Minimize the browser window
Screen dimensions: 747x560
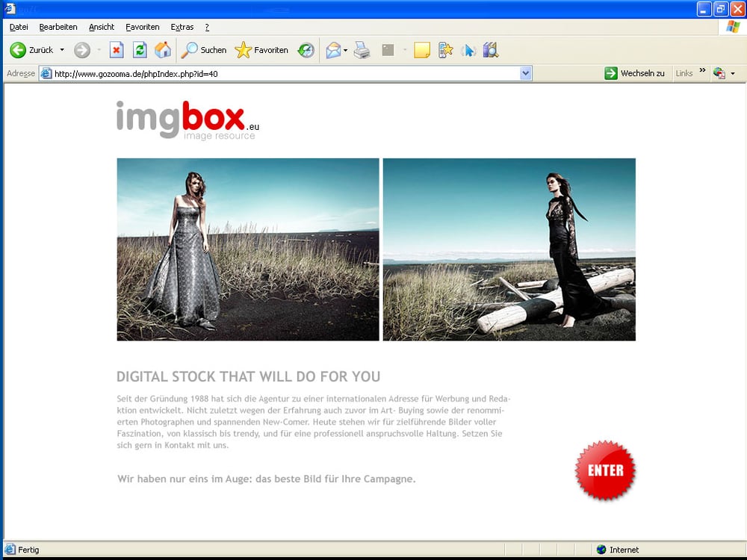(x=704, y=9)
